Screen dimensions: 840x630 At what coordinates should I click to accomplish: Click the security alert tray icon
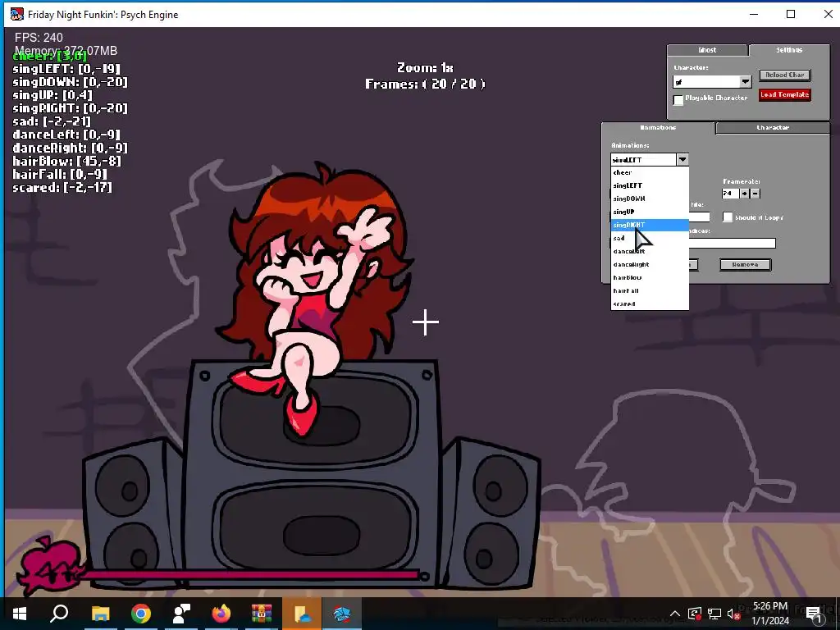coord(695,614)
